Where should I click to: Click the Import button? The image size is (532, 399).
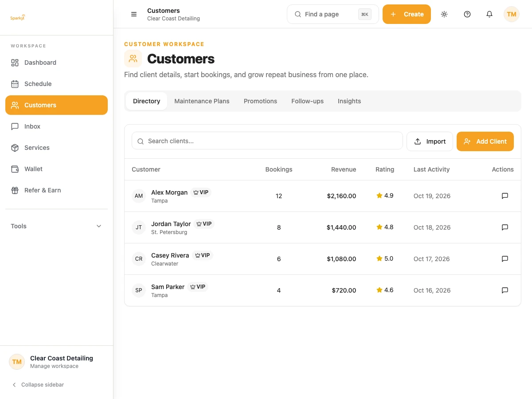point(430,141)
